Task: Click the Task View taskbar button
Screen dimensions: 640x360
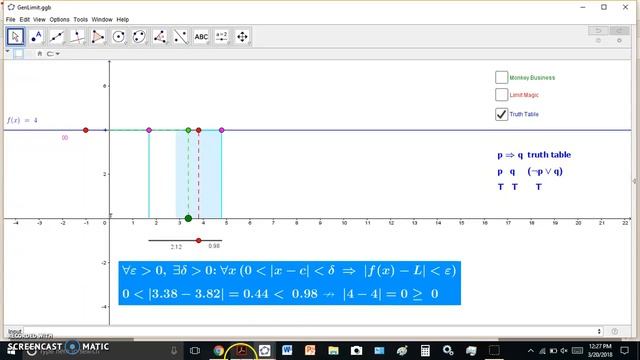Action: (195, 350)
